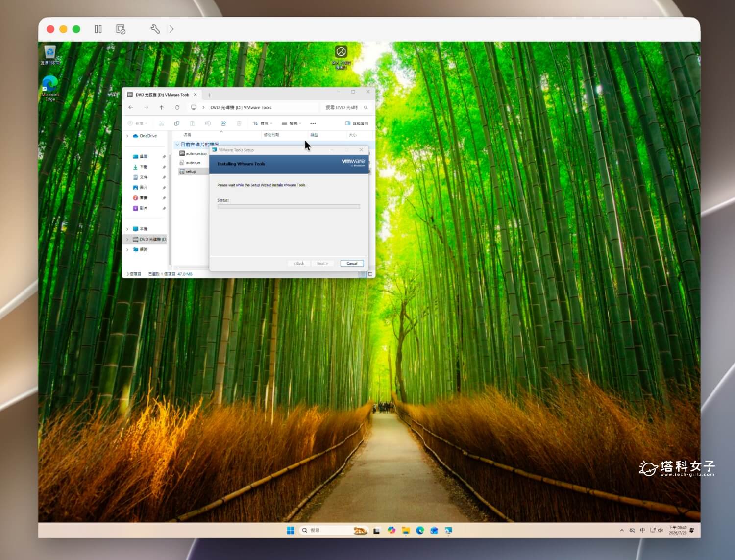Collapse the files currently on disc group

coord(177,145)
